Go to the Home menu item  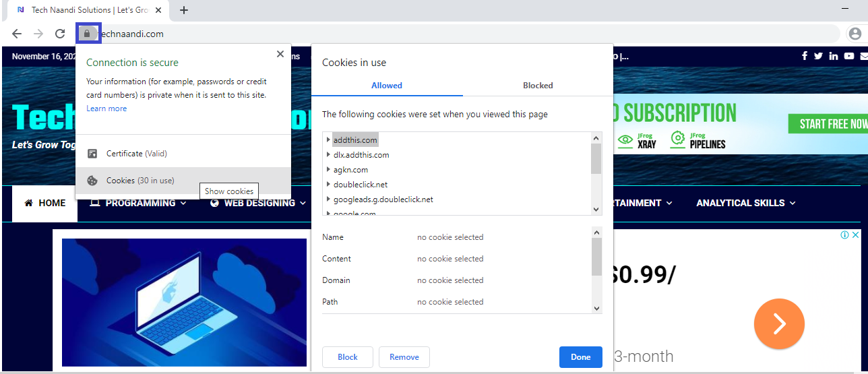click(x=45, y=203)
